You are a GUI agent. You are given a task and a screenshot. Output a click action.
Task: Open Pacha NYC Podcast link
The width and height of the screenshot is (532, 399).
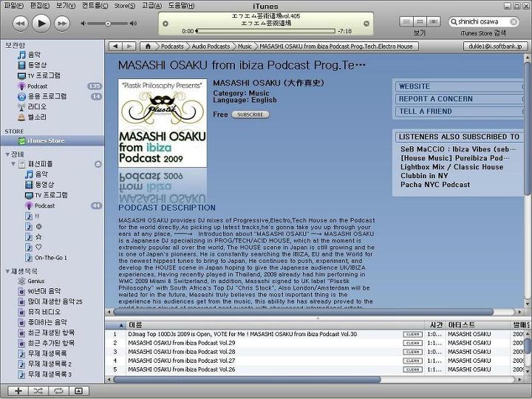(x=435, y=185)
